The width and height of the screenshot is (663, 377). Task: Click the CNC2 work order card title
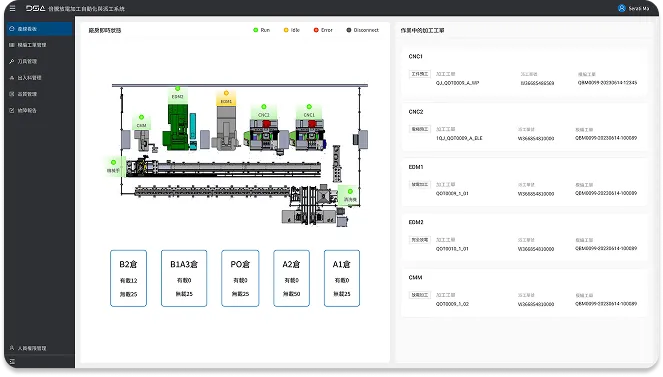coord(416,112)
